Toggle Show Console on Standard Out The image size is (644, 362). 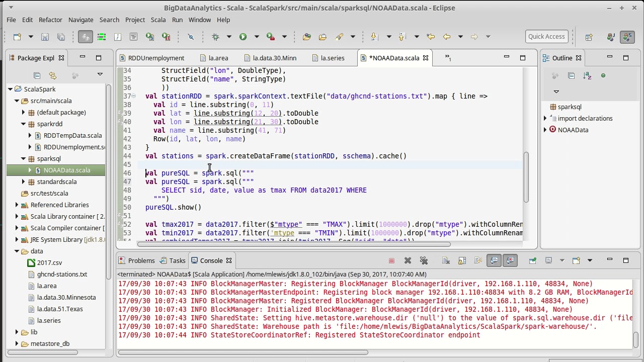click(494, 260)
